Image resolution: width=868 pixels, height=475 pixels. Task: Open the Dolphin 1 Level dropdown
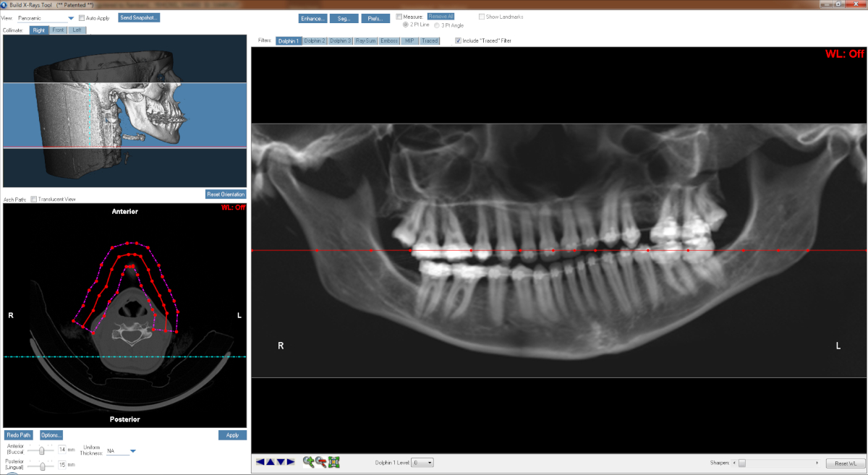422,462
